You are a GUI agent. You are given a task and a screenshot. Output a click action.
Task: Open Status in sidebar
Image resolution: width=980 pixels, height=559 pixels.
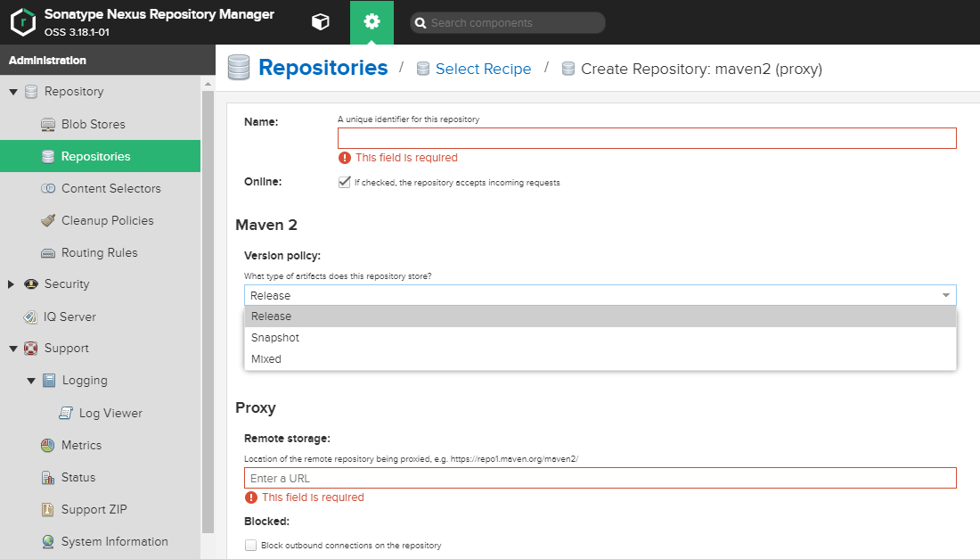[x=78, y=478]
